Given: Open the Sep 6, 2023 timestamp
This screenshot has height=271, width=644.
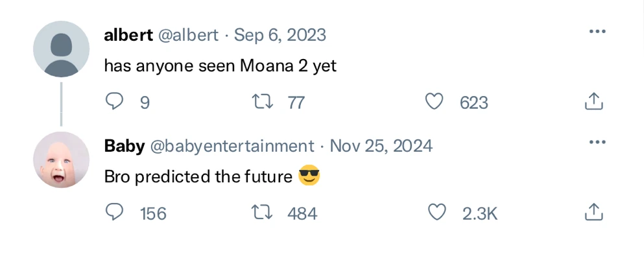Looking at the screenshot, I should click(x=280, y=35).
